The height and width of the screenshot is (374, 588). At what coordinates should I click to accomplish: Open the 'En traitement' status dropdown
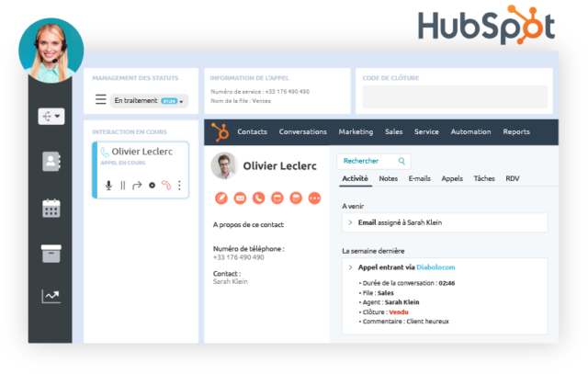(149, 101)
